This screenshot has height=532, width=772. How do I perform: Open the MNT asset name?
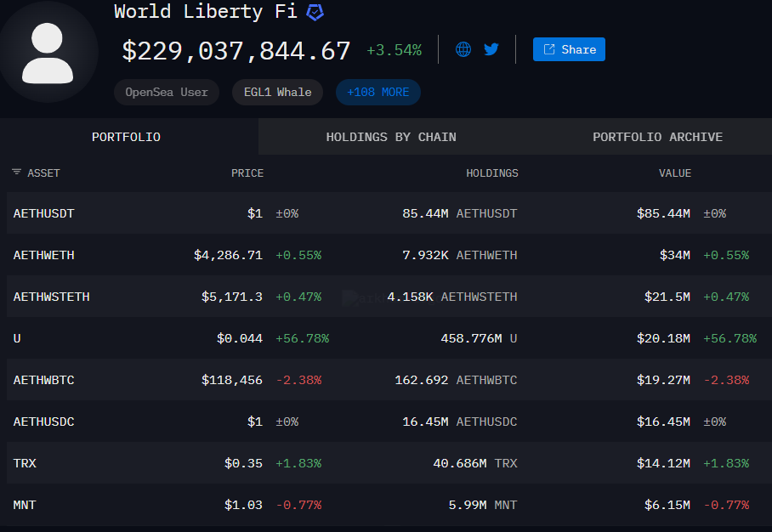[25, 505]
